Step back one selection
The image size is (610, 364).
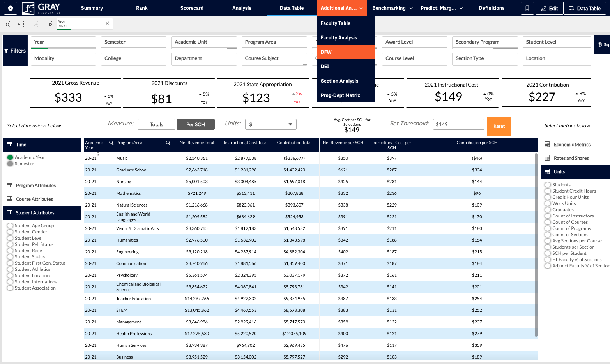point(21,24)
